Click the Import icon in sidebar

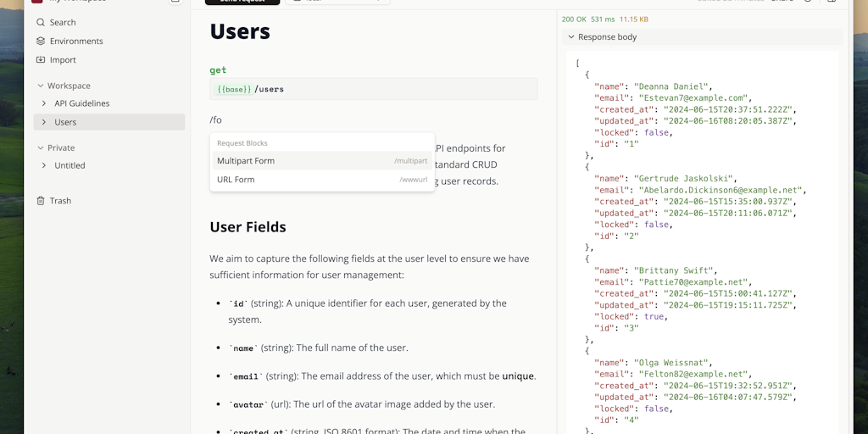[41, 60]
